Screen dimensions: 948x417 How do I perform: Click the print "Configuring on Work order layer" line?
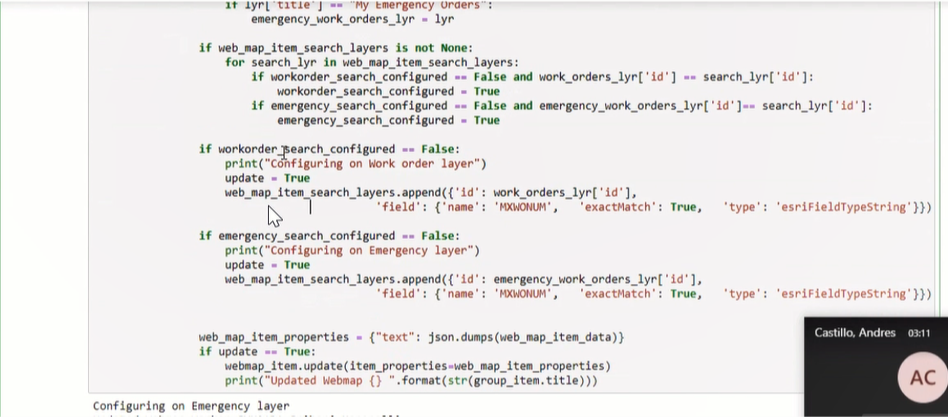(x=356, y=164)
